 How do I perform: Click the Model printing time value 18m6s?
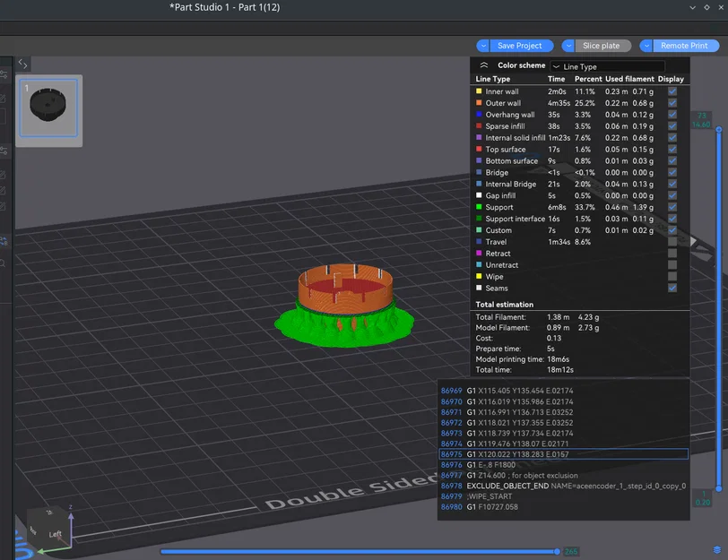tap(558, 359)
